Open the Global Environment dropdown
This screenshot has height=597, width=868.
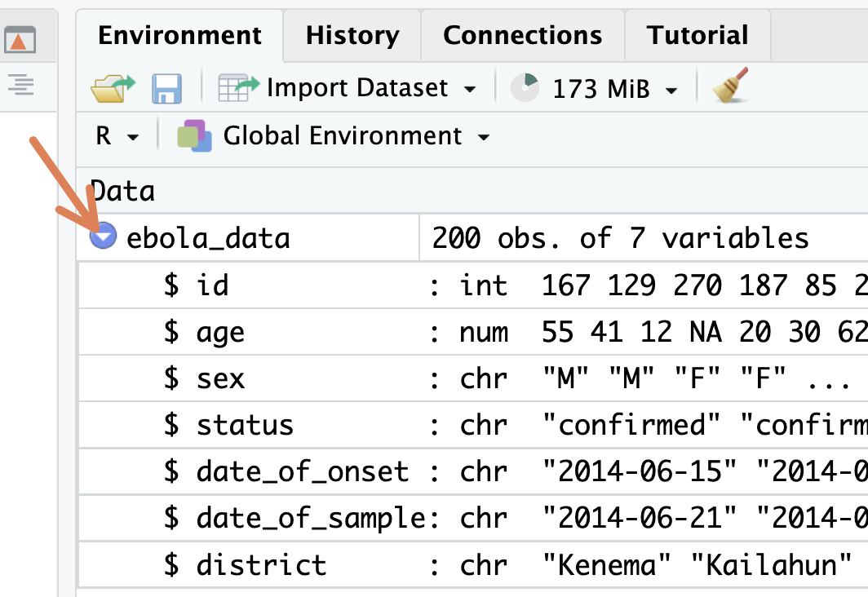pos(484,137)
